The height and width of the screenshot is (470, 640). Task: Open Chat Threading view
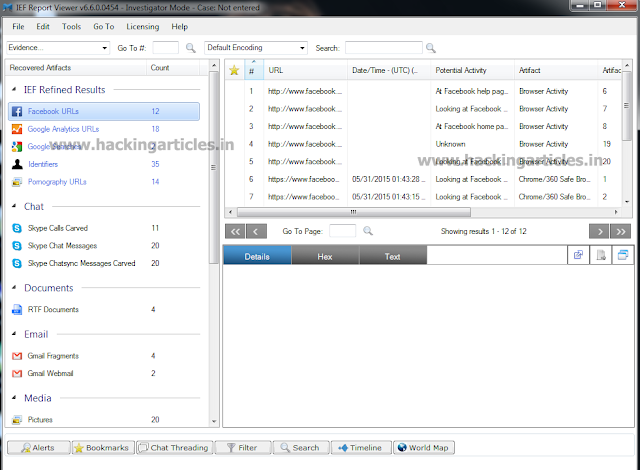175,448
